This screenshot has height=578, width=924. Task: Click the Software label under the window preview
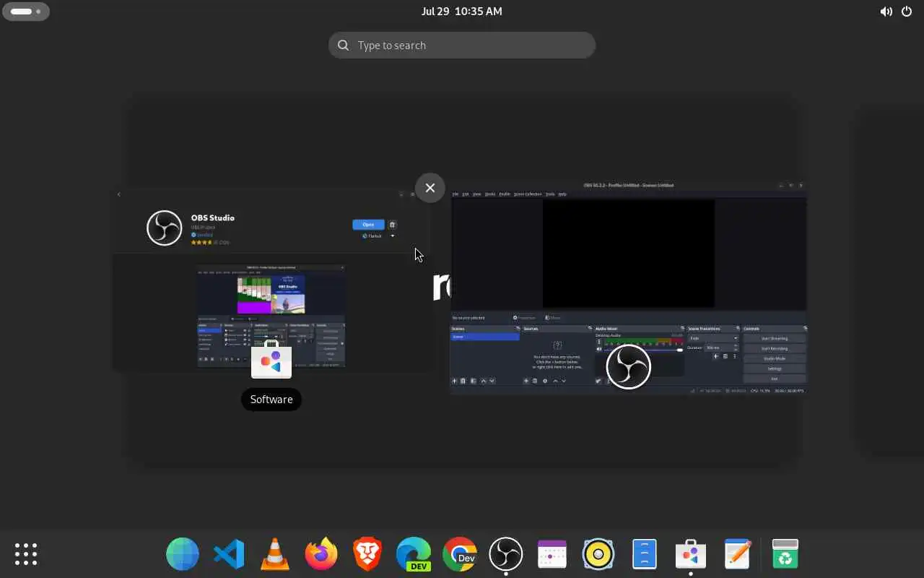coord(271,400)
